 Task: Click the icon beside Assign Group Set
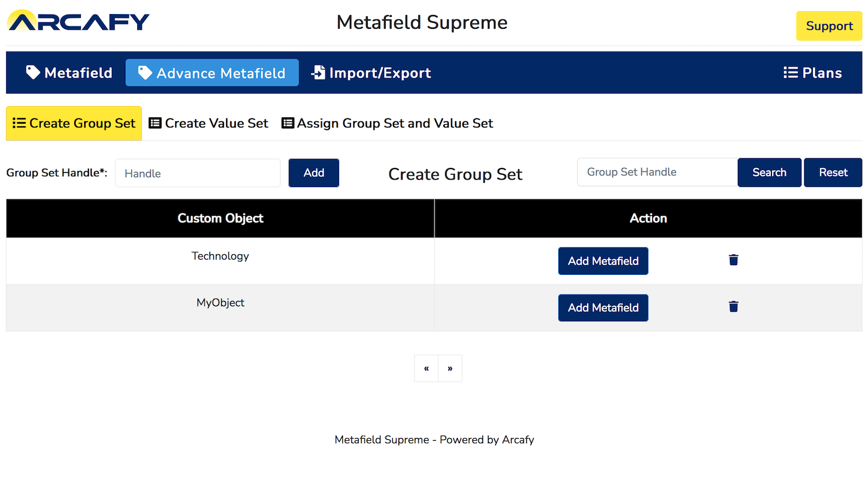point(288,123)
